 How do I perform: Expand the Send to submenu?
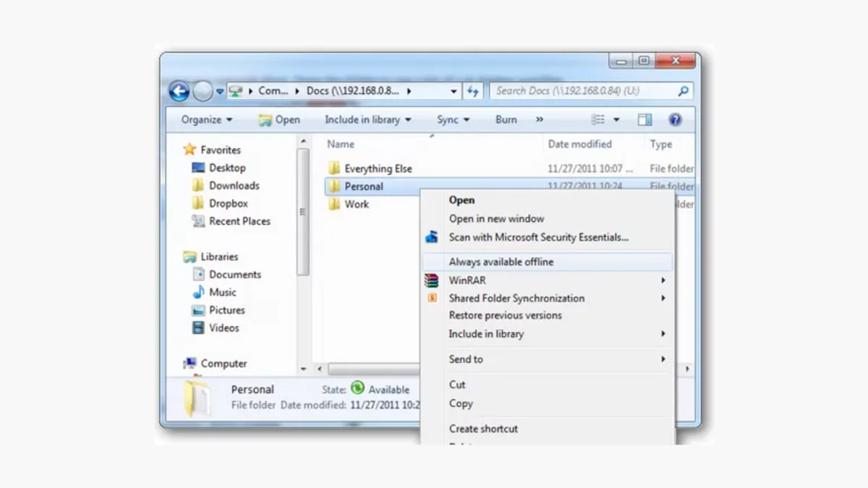click(x=466, y=359)
